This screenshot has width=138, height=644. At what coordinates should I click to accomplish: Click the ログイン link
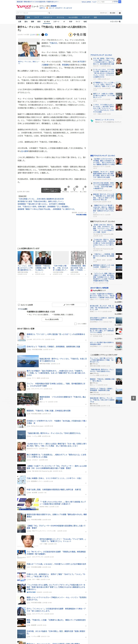pos(42,8)
